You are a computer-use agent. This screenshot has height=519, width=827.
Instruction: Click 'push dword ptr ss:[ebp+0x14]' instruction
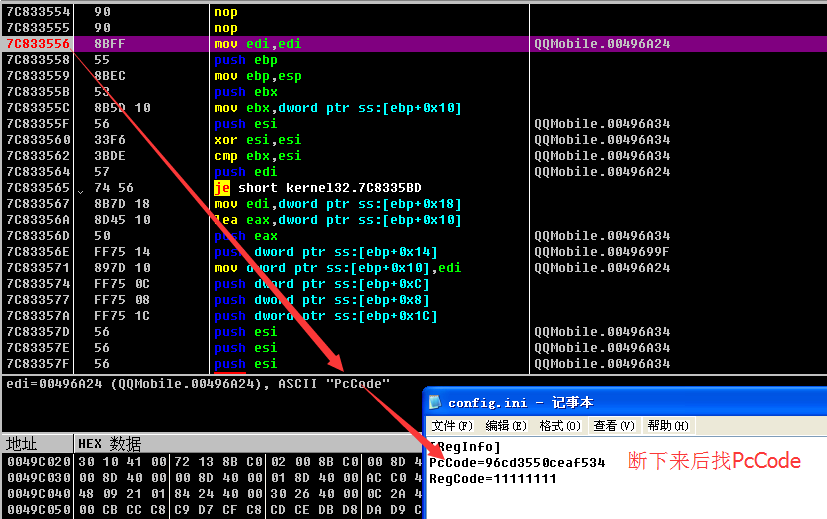(325, 252)
